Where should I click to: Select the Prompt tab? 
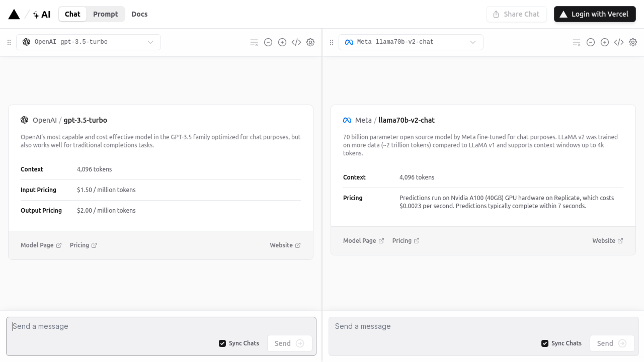tap(106, 14)
